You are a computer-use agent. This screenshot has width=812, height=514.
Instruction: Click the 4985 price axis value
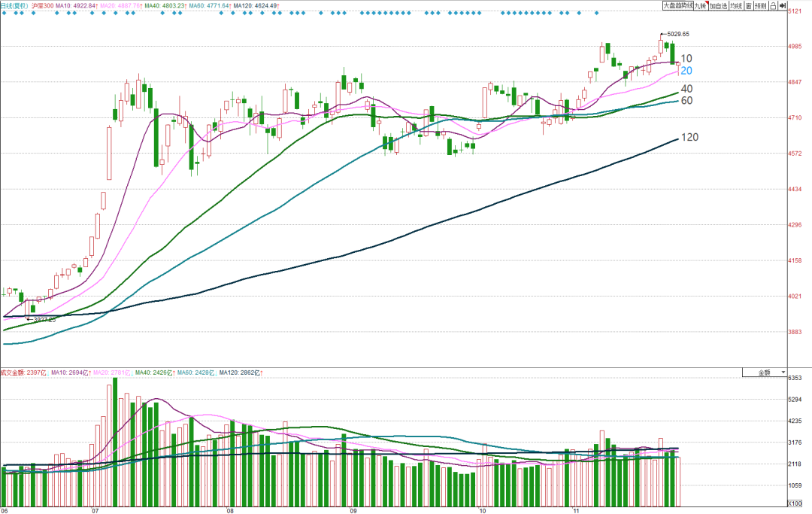pyautogui.click(x=795, y=46)
